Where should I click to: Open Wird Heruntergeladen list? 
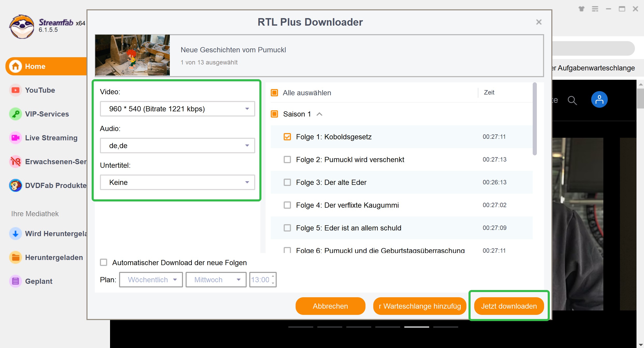click(48, 234)
